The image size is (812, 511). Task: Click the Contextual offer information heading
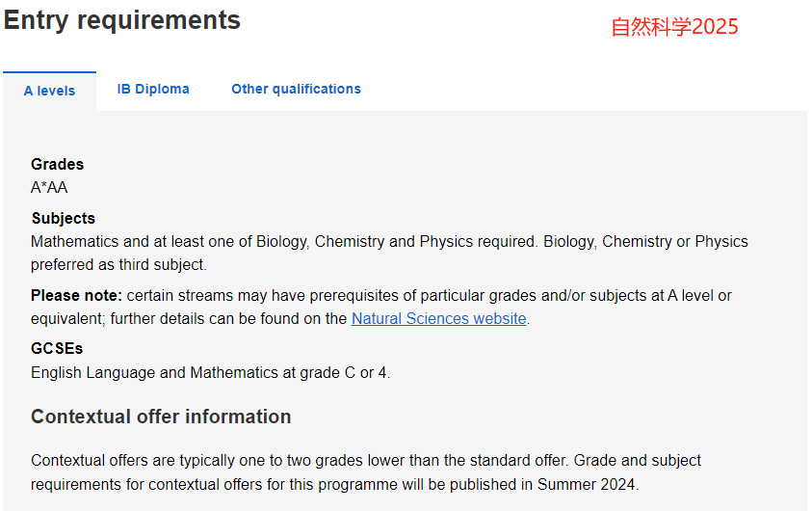pos(161,417)
